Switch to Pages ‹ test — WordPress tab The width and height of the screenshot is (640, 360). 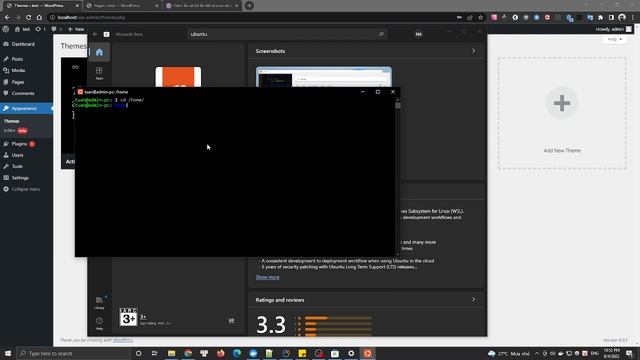(121, 6)
